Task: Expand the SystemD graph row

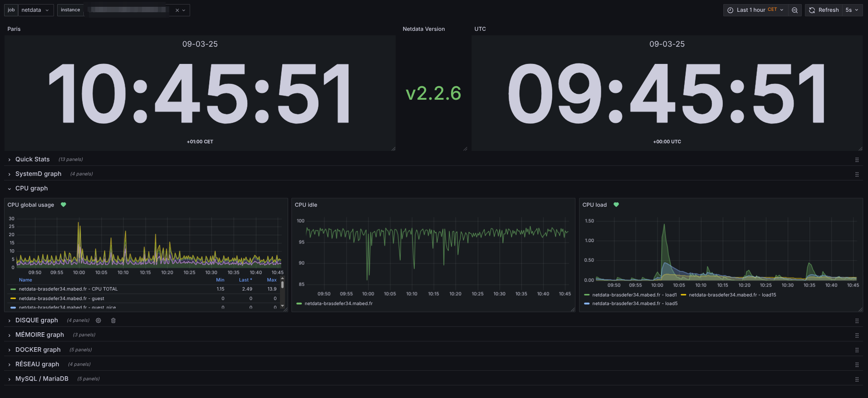Action: point(38,174)
